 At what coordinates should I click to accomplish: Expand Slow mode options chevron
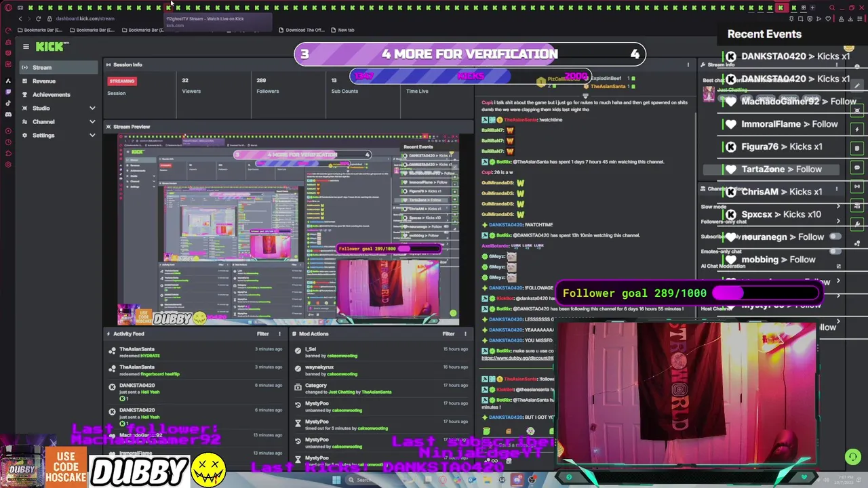point(838,207)
